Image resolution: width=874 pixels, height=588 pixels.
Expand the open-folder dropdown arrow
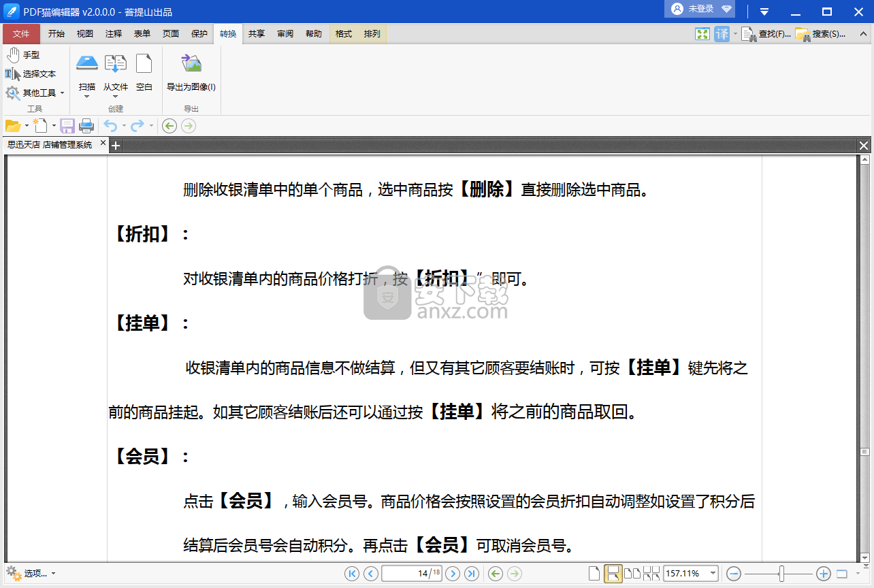[x=27, y=126]
